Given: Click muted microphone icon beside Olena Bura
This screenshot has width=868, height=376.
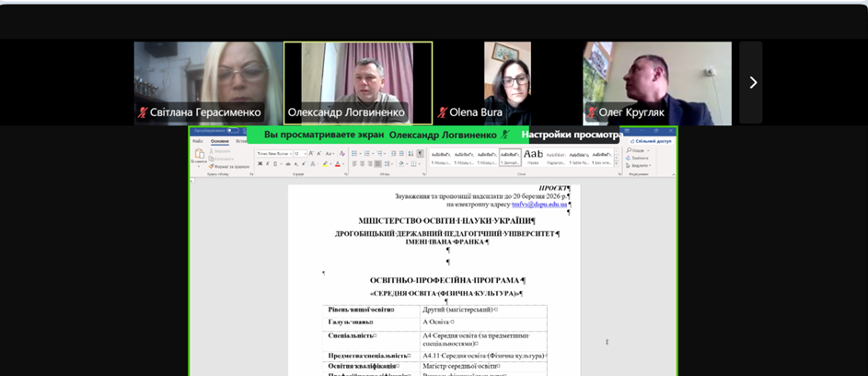Looking at the screenshot, I should point(442,112).
